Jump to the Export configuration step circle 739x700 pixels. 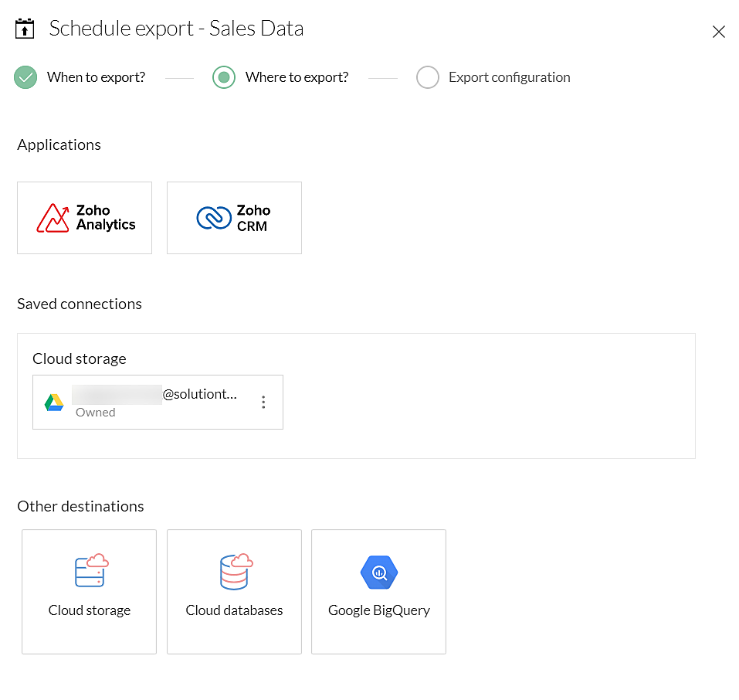tap(428, 77)
